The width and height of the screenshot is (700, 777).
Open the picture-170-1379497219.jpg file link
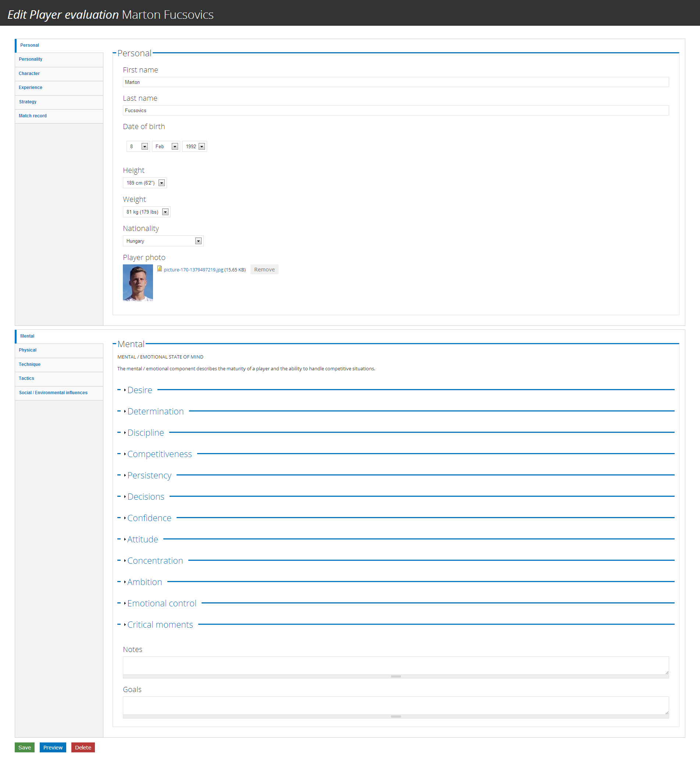click(x=193, y=270)
